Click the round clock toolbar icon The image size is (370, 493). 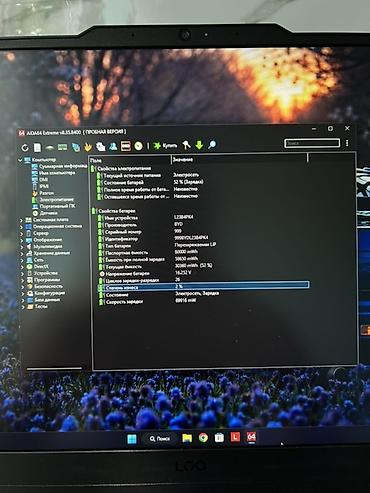pyautogui.click(x=138, y=146)
